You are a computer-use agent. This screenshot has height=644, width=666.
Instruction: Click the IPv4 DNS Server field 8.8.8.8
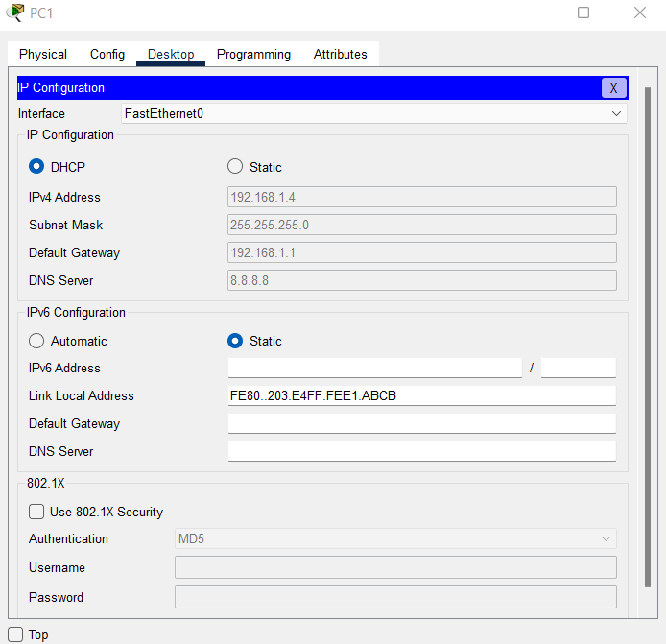tap(422, 280)
